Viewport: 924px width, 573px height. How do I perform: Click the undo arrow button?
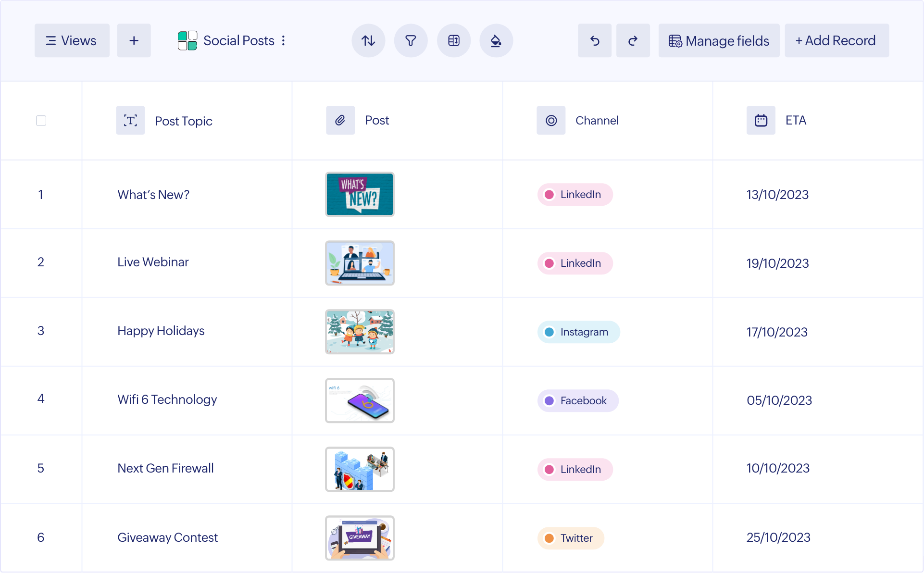[x=595, y=41]
